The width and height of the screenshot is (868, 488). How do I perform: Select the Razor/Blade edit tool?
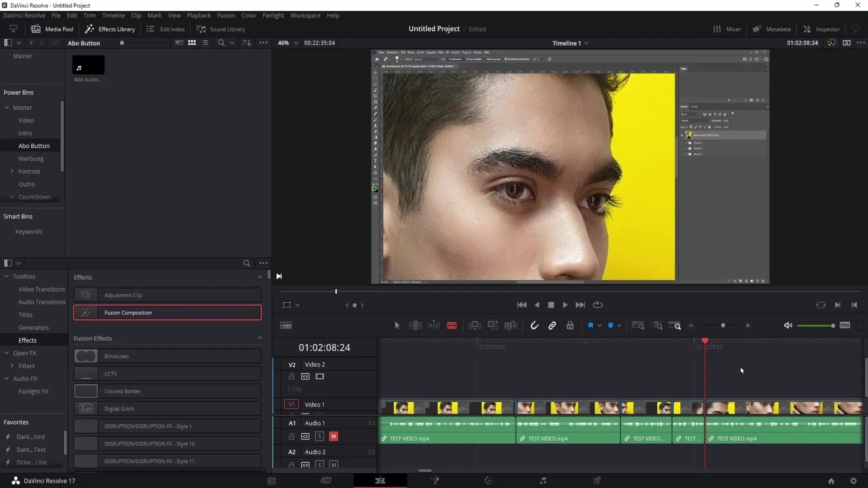[x=451, y=325]
